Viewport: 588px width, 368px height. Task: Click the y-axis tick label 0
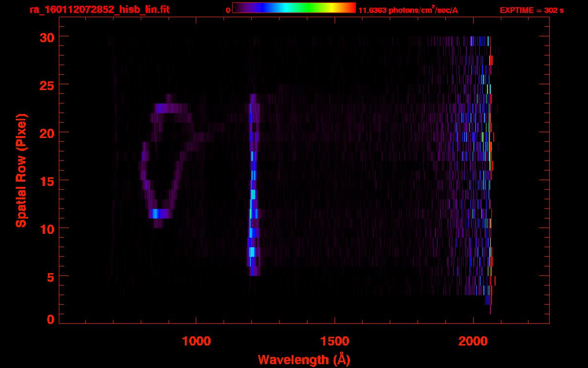tap(51, 319)
